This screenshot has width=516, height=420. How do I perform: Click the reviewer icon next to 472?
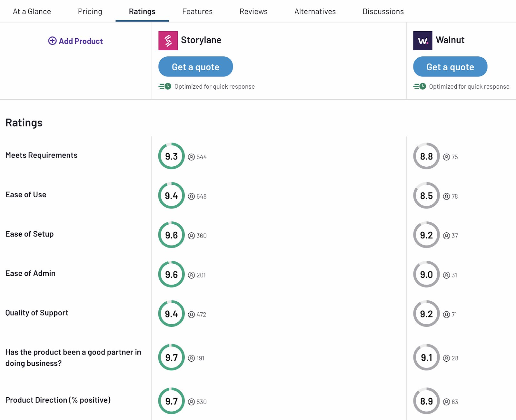(x=192, y=314)
